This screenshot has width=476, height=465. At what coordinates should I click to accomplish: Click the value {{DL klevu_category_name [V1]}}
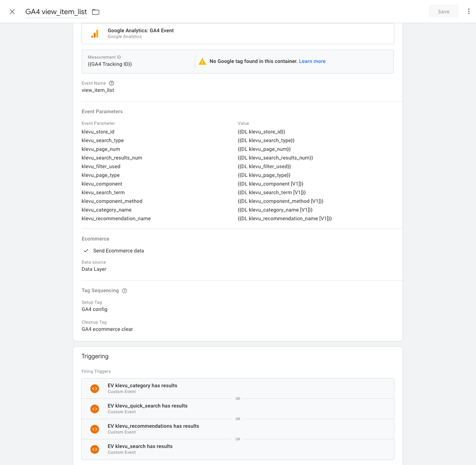pos(275,210)
